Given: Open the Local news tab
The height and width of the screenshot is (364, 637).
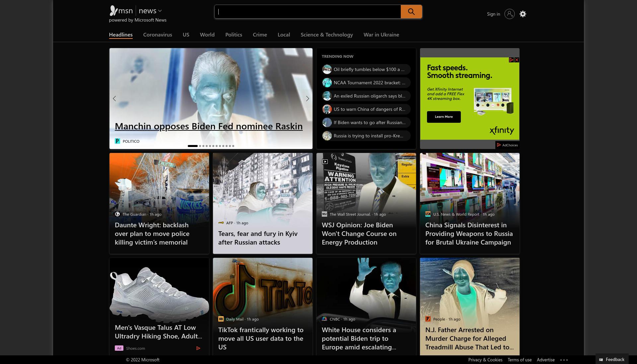Looking at the screenshot, I should (x=284, y=35).
